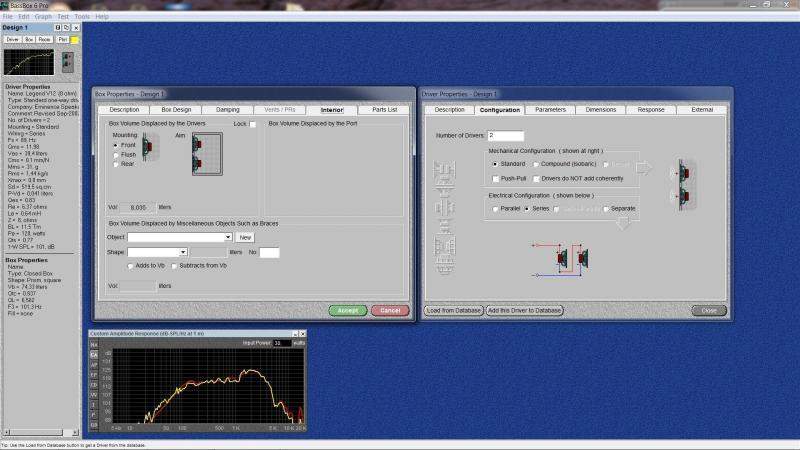800x450 pixels.
Task: Click the response graph thumbnail in Design panel
Action: point(30,62)
